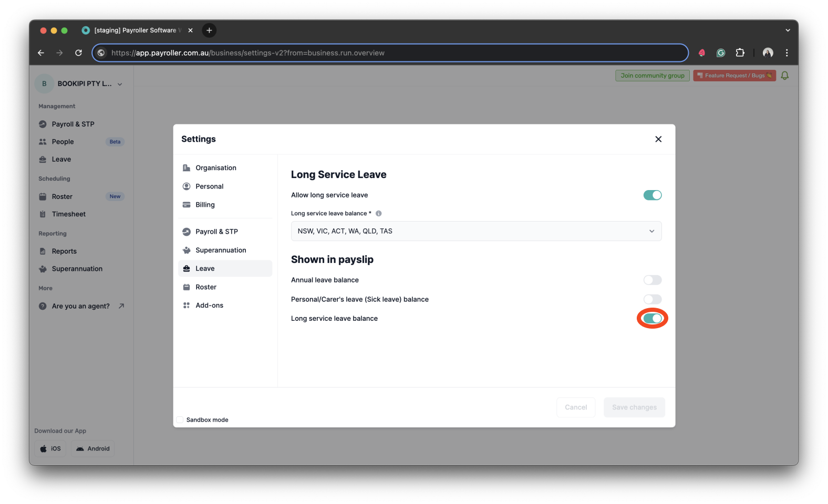Click the iOS app download button
This screenshot has width=828, height=504.
(50, 449)
